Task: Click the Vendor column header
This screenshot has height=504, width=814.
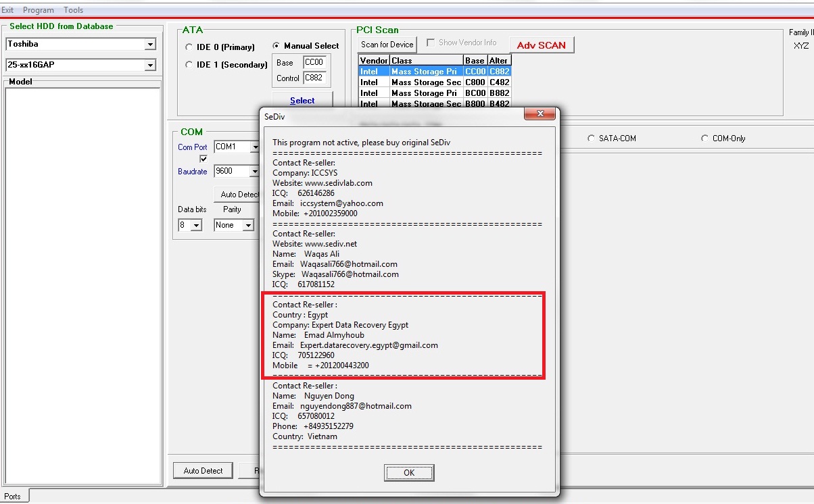Action: [374, 61]
